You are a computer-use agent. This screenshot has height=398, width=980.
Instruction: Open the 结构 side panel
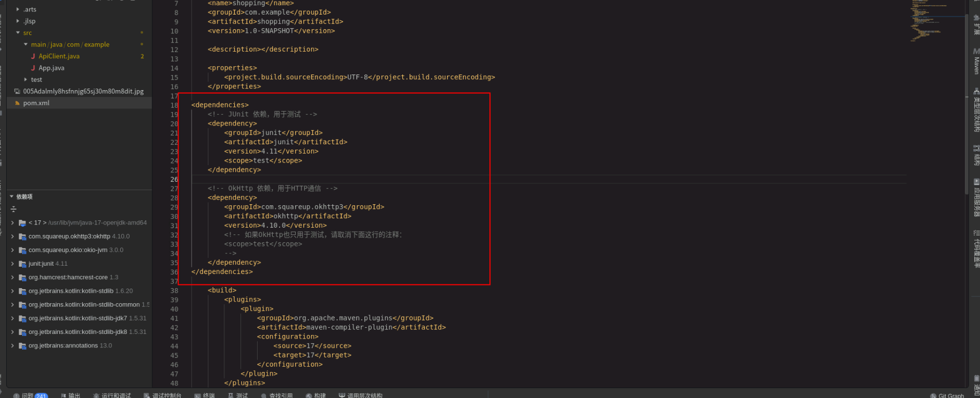point(976,155)
